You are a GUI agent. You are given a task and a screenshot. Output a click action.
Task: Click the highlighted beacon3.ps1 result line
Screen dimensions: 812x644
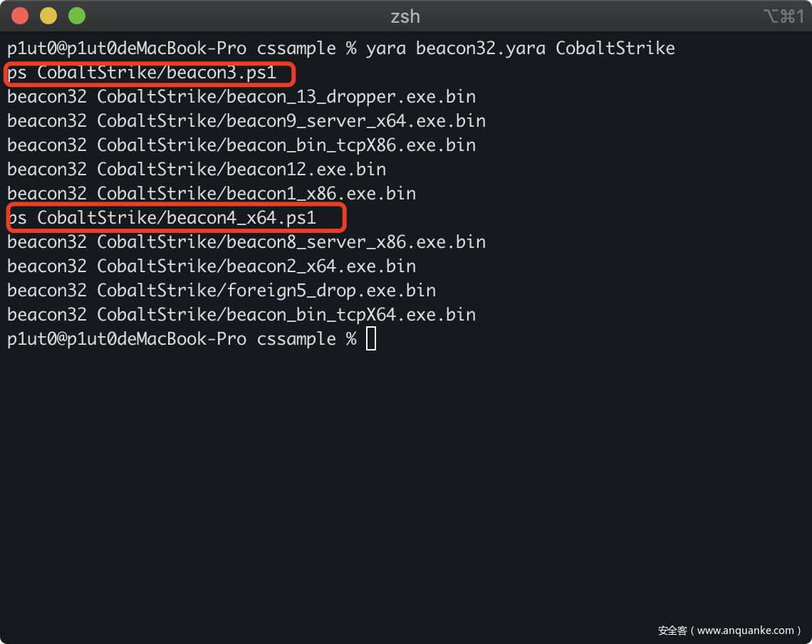pos(151,73)
